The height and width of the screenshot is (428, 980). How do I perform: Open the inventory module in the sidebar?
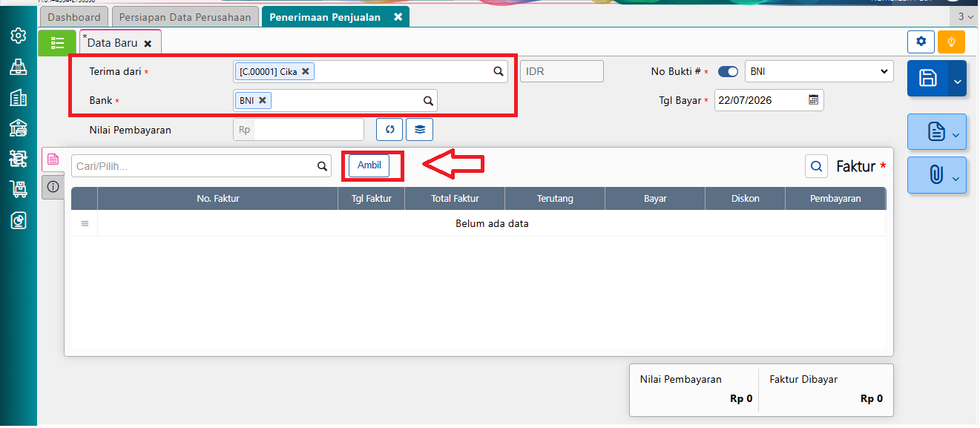[19, 159]
